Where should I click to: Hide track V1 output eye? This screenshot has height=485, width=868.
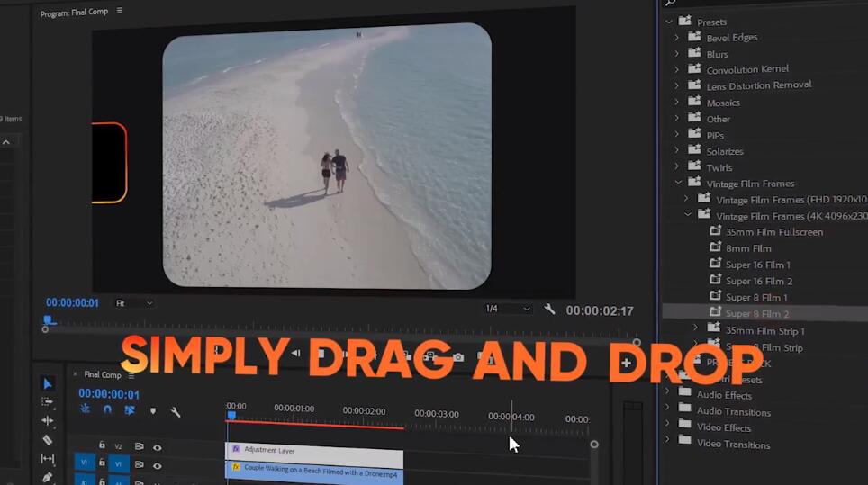tap(158, 466)
